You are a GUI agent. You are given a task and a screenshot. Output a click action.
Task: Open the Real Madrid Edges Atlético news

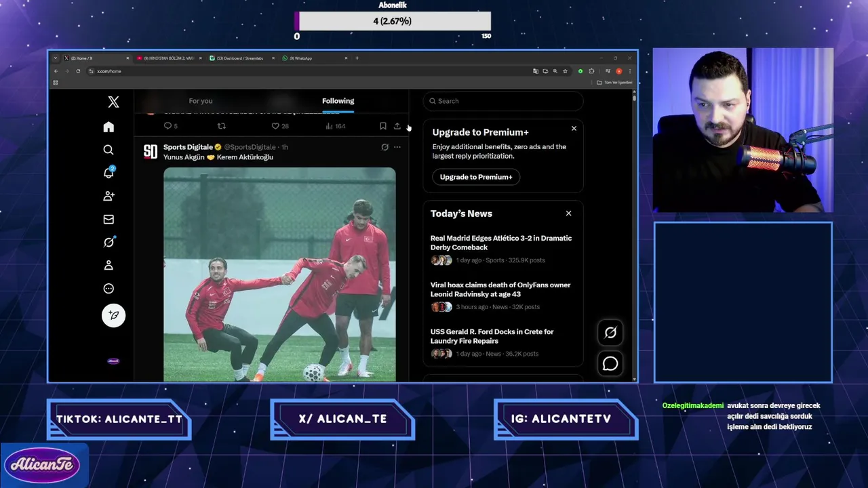(x=502, y=249)
